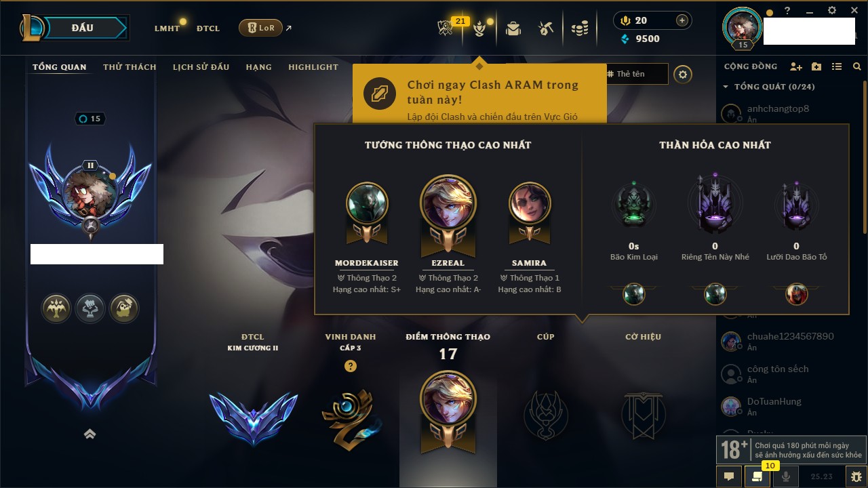Open profile settings gear icon
This screenshot has width=868, height=488.
[683, 75]
